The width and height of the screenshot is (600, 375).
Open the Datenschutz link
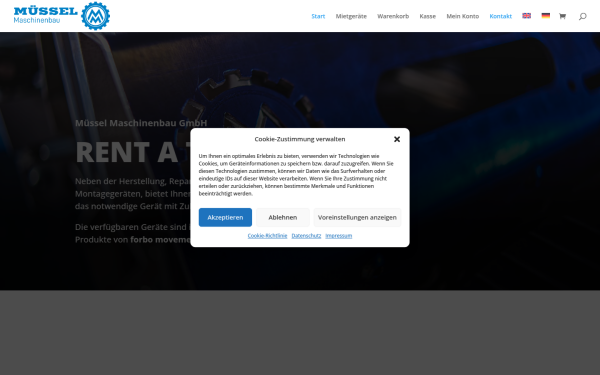click(306, 236)
